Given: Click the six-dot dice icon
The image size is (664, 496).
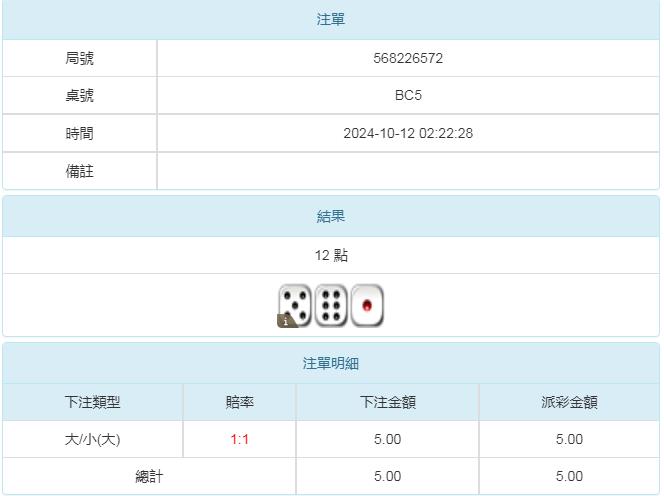Looking at the screenshot, I should click(x=331, y=305).
